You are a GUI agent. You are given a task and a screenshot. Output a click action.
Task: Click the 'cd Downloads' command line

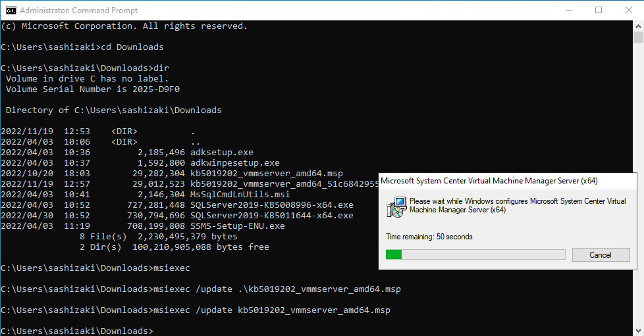coord(82,47)
